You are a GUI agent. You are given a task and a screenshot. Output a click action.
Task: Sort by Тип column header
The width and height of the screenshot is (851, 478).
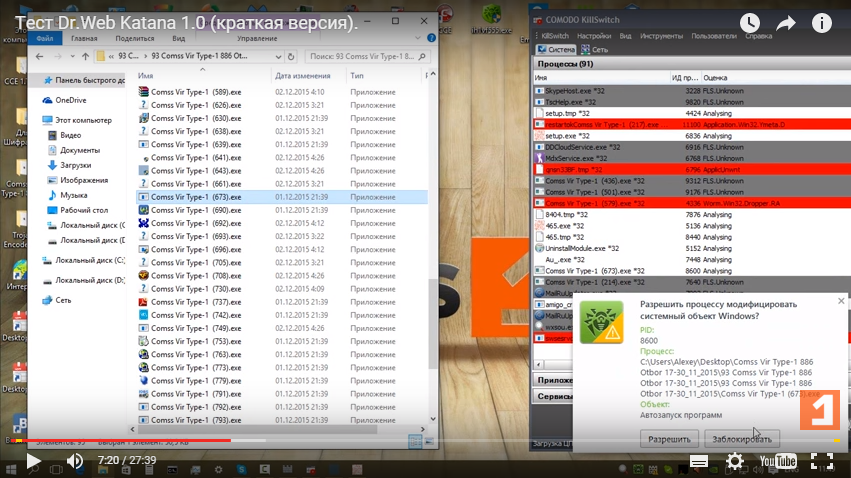[x=357, y=76]
